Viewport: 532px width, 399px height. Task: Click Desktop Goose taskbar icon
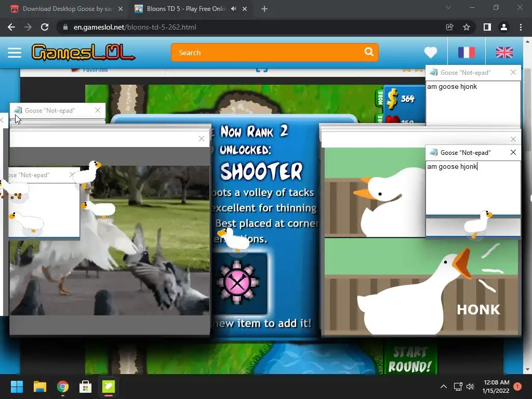pos(109,387)
